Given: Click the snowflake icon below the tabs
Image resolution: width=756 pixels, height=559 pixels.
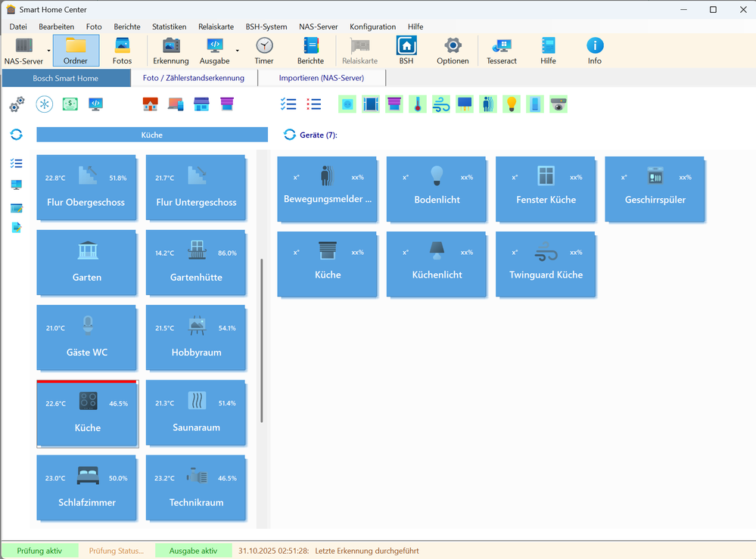Looking at the screenshot, I should [45, 104].
